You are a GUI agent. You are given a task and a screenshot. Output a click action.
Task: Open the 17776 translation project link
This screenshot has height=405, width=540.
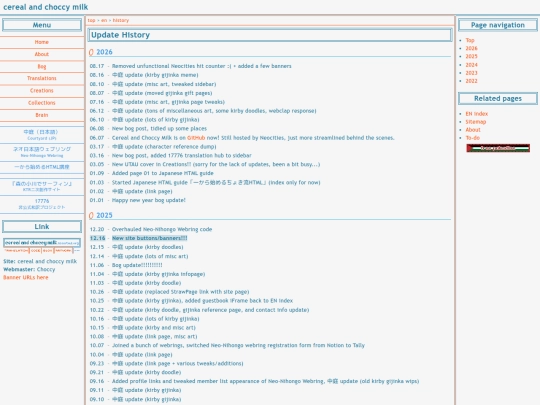click(42, 204)
